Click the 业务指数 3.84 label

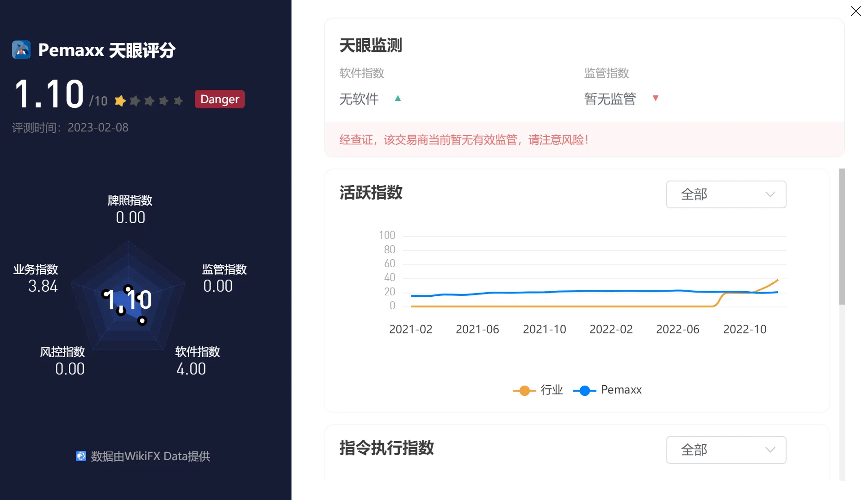(x=36, y=278)
